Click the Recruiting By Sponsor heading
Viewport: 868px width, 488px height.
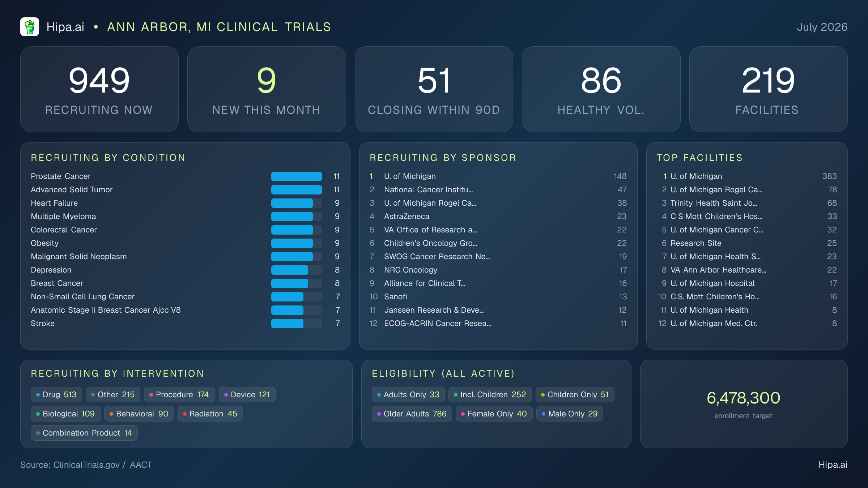click(x=443, y=158)
